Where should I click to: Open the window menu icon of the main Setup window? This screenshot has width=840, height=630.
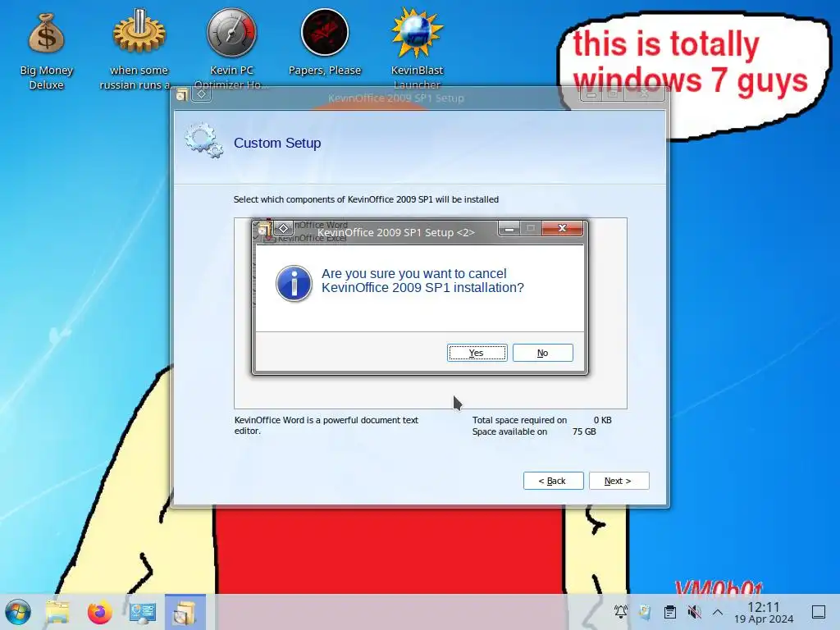[x=181, y=95]
